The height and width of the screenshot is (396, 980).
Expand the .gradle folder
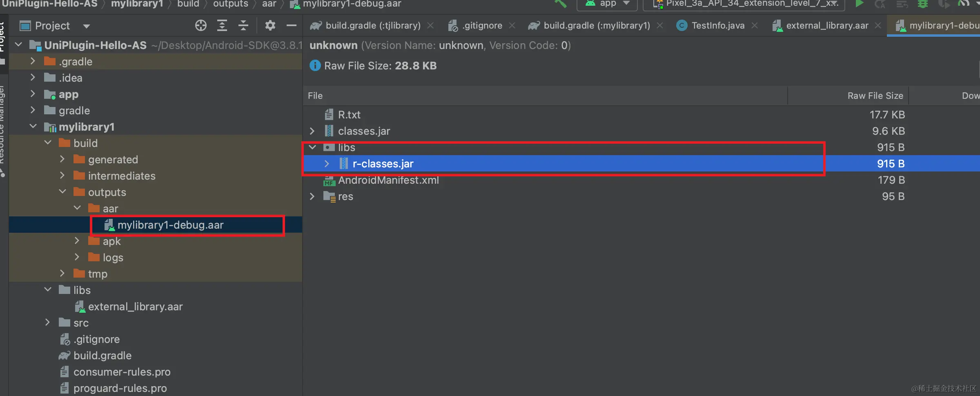[33, 61]
